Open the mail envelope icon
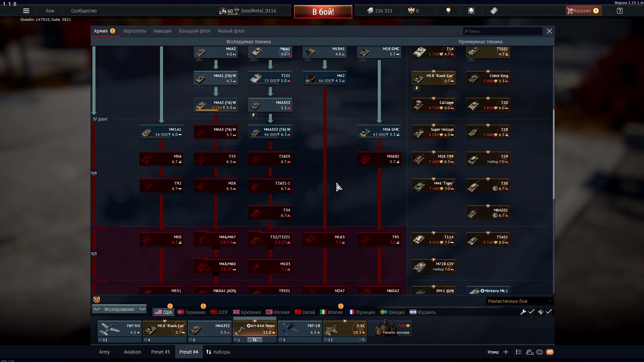Screen dimensions: 644x362 pyautogui.click(x=550, y=352)
